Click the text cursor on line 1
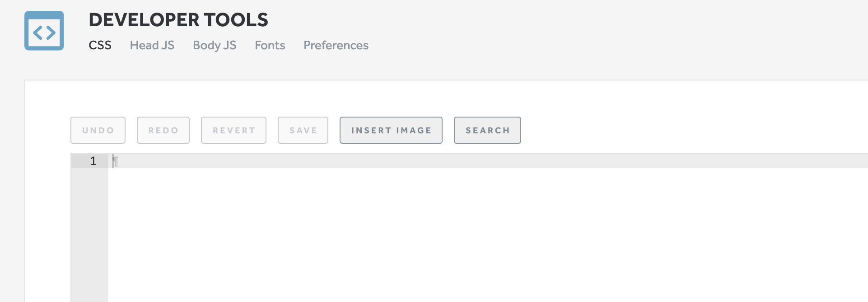 point(115,161)
